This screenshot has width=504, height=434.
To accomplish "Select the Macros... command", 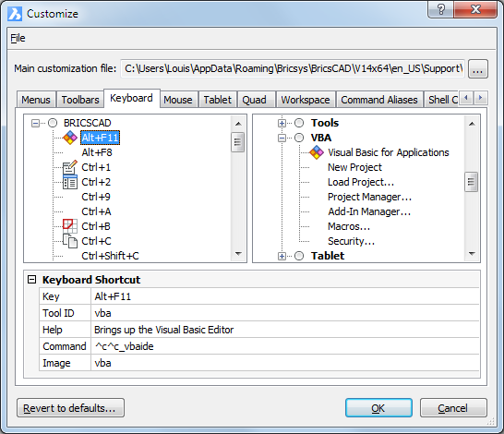I will pyautogui.click(x=349, y=226).
